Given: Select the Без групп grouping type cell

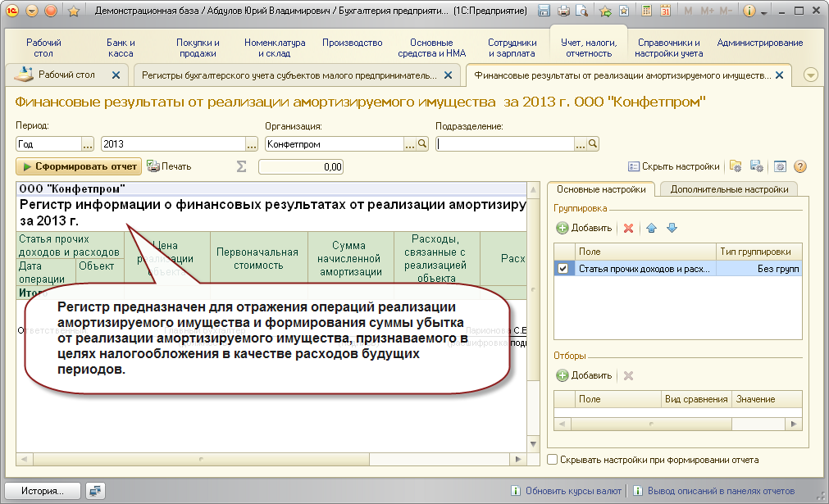Looking at the screenshot, I should tap(759, 268).
